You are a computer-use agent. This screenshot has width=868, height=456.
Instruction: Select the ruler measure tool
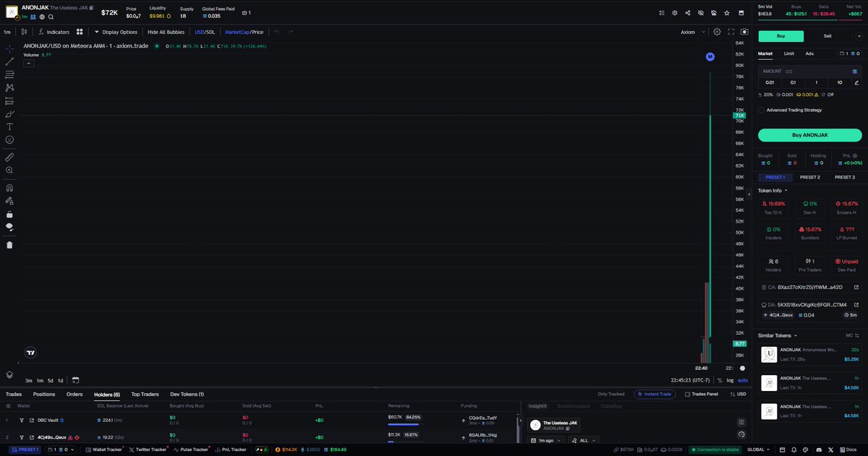pos(9,156)
